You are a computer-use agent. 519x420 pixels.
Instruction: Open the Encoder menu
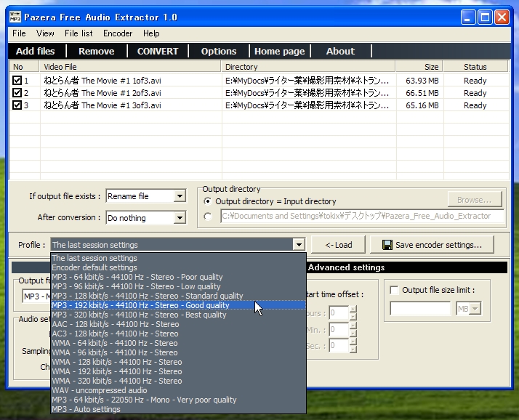tap(118, 33)
